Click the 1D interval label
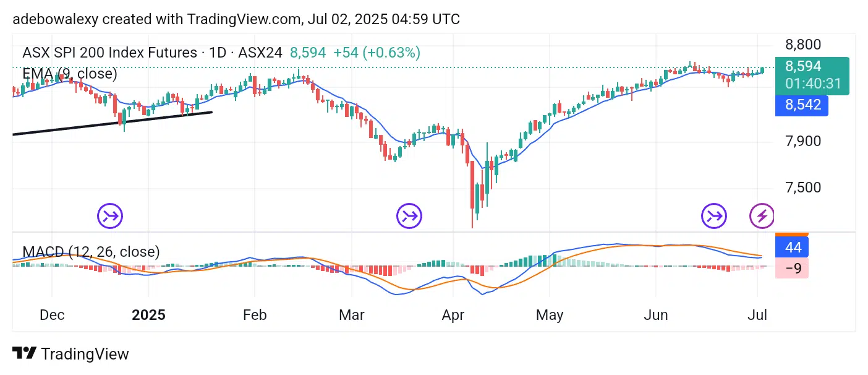Image resolution: width=868 pixels, height=375 pixels. pos(218,53)
